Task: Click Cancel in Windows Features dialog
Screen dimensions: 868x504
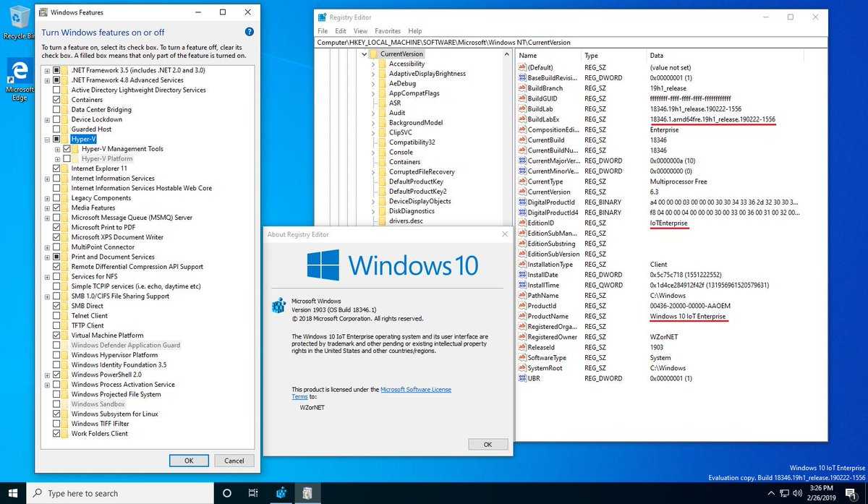Action: 234,461
